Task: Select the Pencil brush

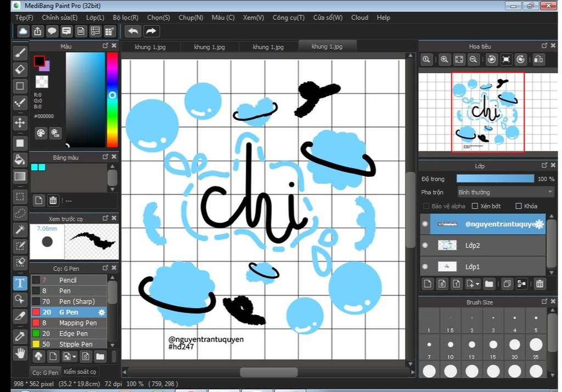Action: click(69, 280)
